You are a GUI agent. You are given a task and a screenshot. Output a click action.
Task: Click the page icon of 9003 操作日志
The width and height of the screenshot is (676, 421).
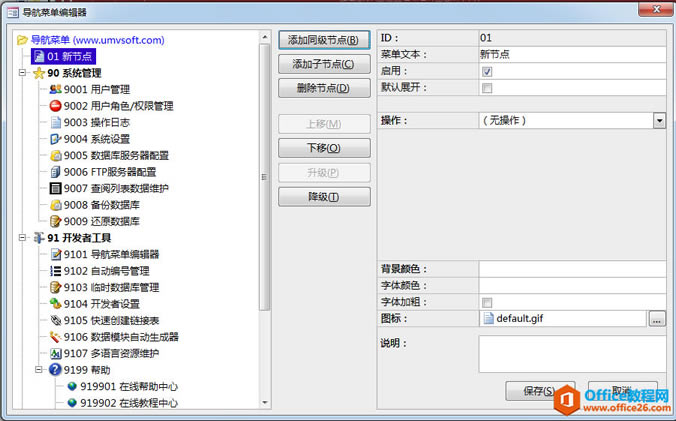[x=56, y=122]
